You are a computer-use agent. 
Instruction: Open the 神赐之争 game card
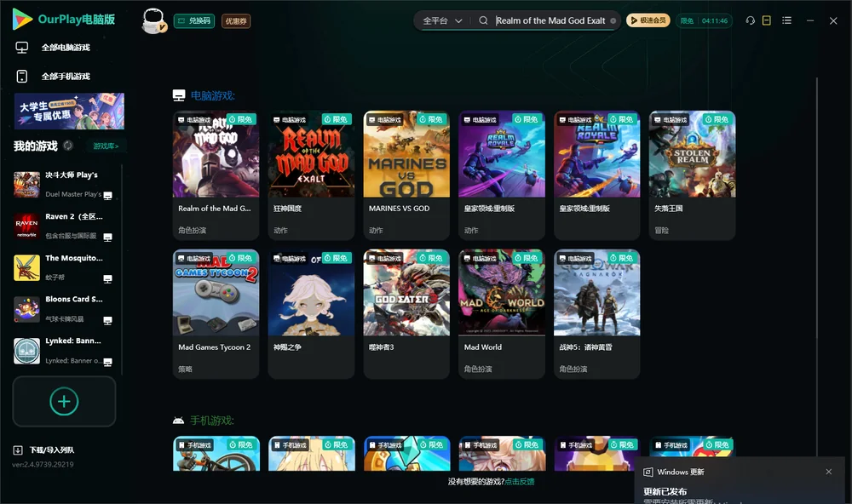311,314
